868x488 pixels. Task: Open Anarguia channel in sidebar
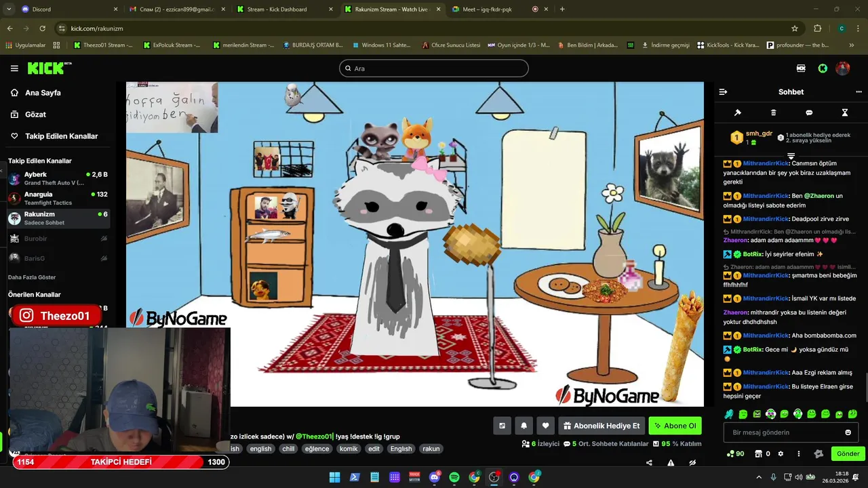58,198
